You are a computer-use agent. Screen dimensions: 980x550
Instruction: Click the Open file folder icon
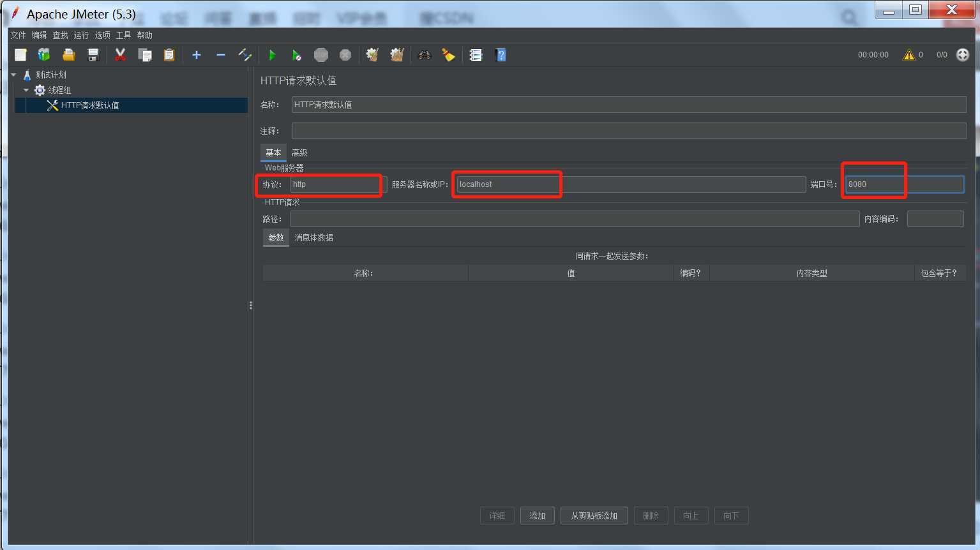pyautogui.click(x=68, y=55)
